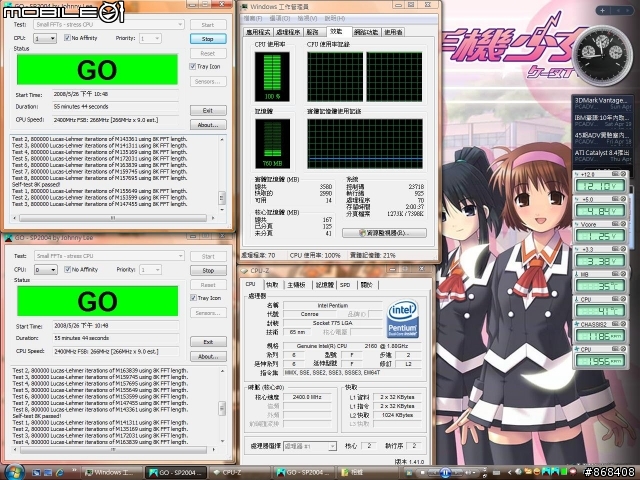Open the 主機板 tab in CPU-Z

click(296, 285)
